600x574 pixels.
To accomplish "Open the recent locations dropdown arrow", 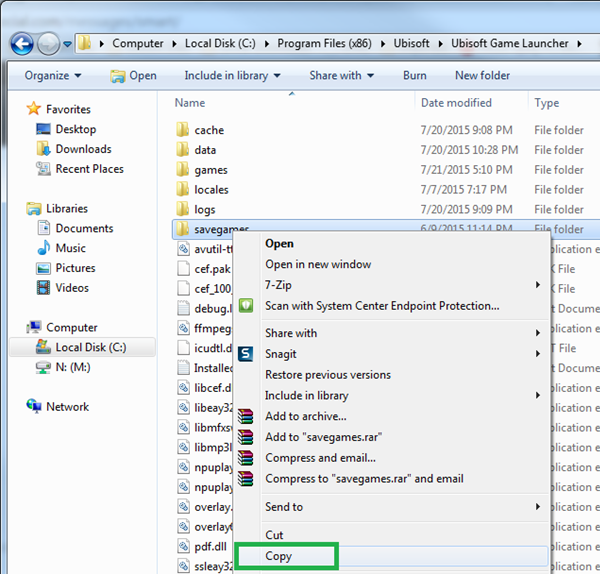I will (67, 44).
